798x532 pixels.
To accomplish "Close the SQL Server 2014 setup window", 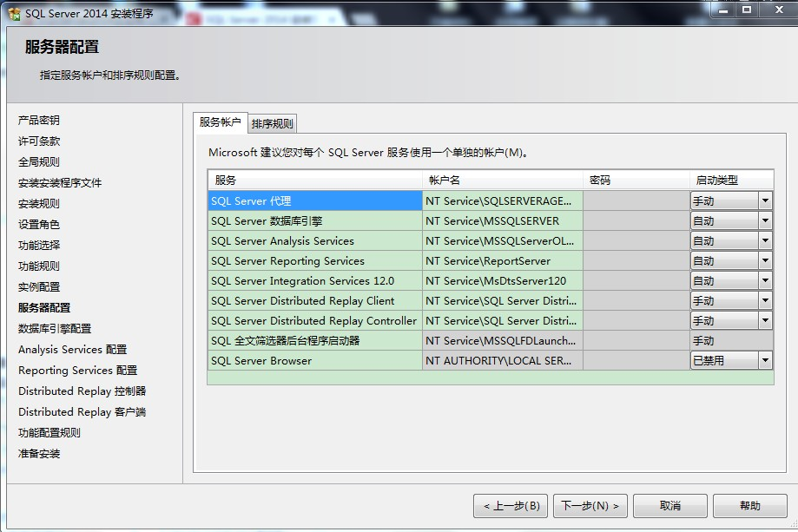I will (x=778, y=10).
